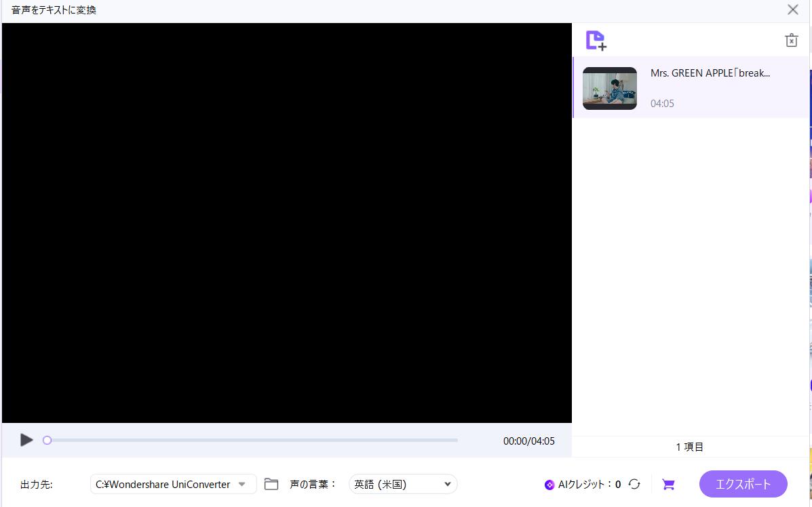This screenshot has width=812, height=507.
Task: Open the shopping cart icon
Action: 668,484
